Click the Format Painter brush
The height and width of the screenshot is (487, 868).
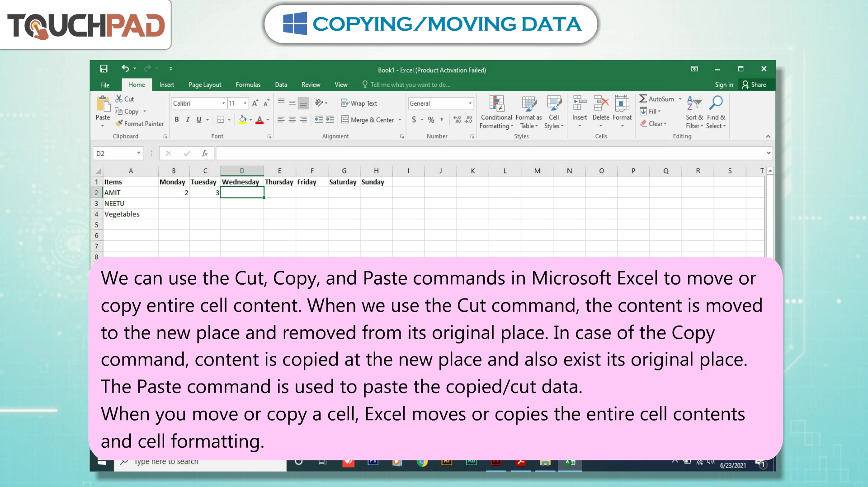pos(140,123)
